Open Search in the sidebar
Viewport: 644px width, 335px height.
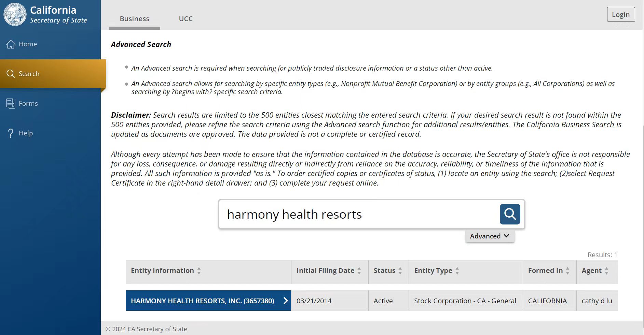click(53, 74)
